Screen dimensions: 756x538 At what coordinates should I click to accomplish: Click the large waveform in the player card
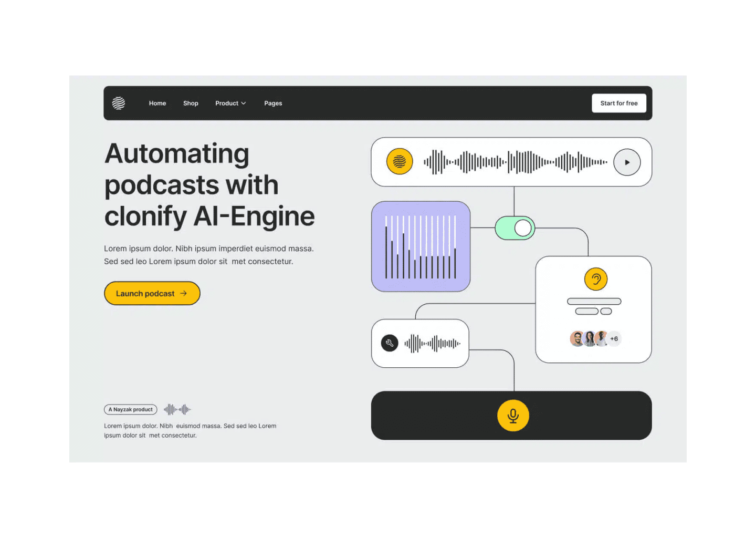[x=516, y=162]
